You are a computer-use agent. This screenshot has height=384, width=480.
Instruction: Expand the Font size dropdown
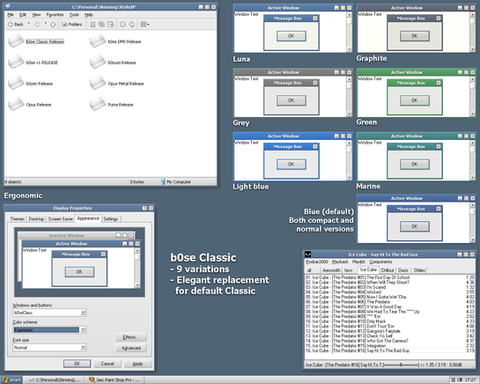(x=83, y=347)
